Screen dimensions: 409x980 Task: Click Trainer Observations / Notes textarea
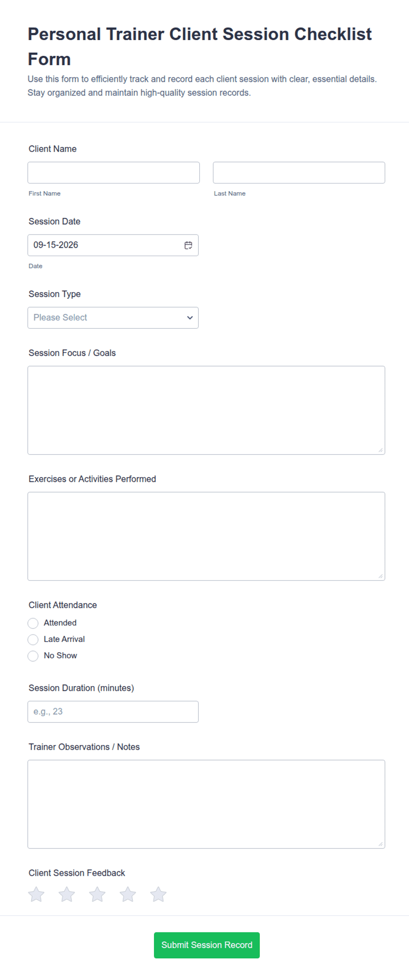tap(206, 804)
